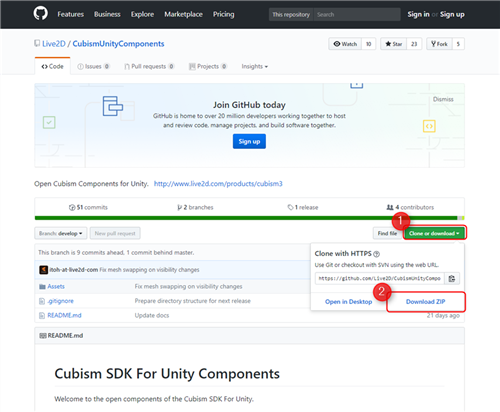View the 2 branches

[x=195, y=207]
